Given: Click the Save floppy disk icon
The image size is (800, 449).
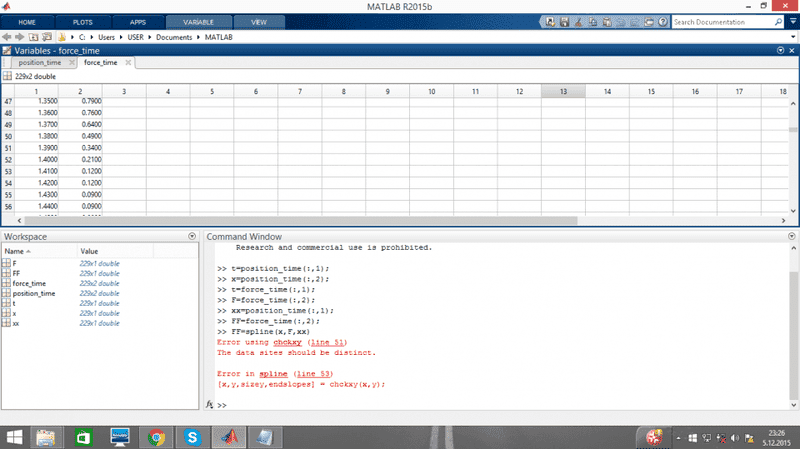Looking at the screenshot, I should click(x=564, y=22).
